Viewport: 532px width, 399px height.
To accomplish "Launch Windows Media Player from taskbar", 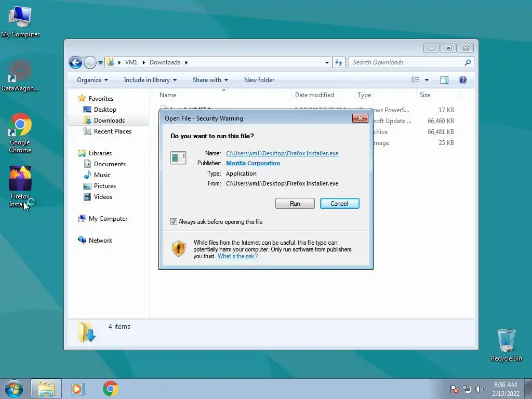I will pos(78,389).
